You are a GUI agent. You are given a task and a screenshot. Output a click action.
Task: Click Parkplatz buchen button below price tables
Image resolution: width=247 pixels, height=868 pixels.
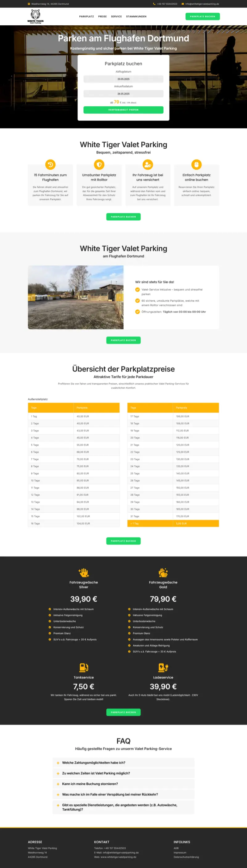[x=124, y=541]
